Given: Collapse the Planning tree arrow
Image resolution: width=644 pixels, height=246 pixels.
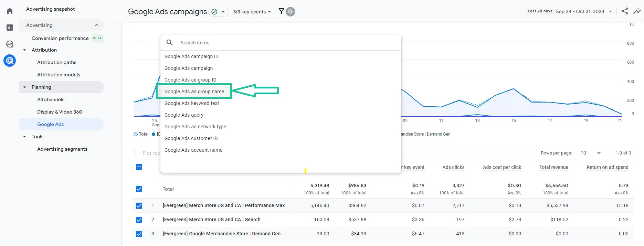Looking at the screenshot, I should click(24, 87).
